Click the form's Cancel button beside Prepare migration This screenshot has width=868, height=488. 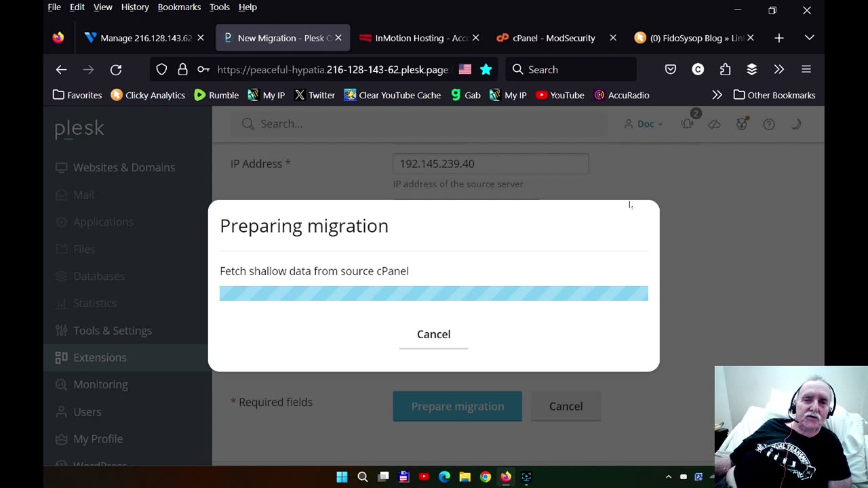tap(566, 406)
